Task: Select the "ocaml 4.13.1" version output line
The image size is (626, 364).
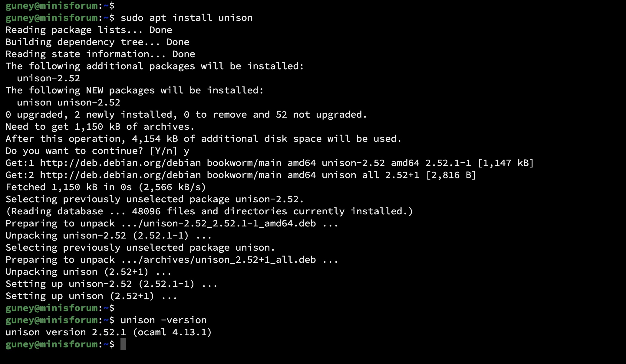Action: 108,332
